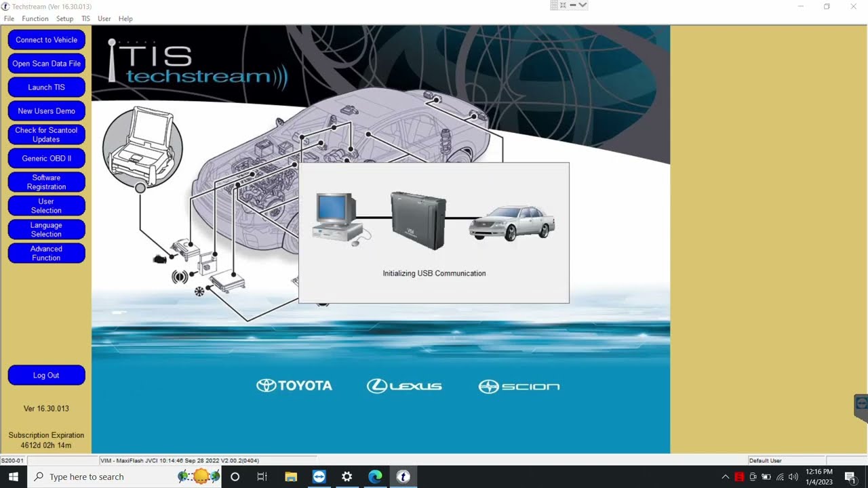The height and width of the screenshot is (488, 868).
Task: Click the Wi-Fi network tray icon
Action: coord(780,476)
